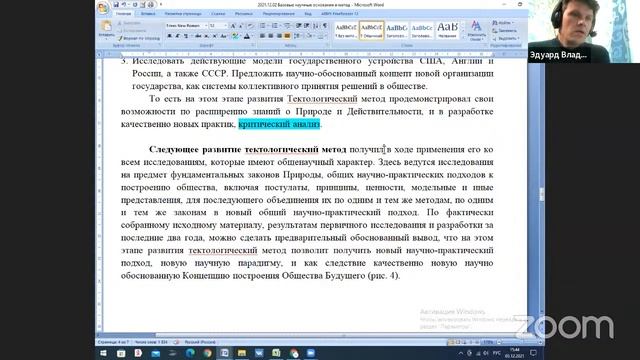
Task: Apply subscript formatting
Action: (206, 36)
